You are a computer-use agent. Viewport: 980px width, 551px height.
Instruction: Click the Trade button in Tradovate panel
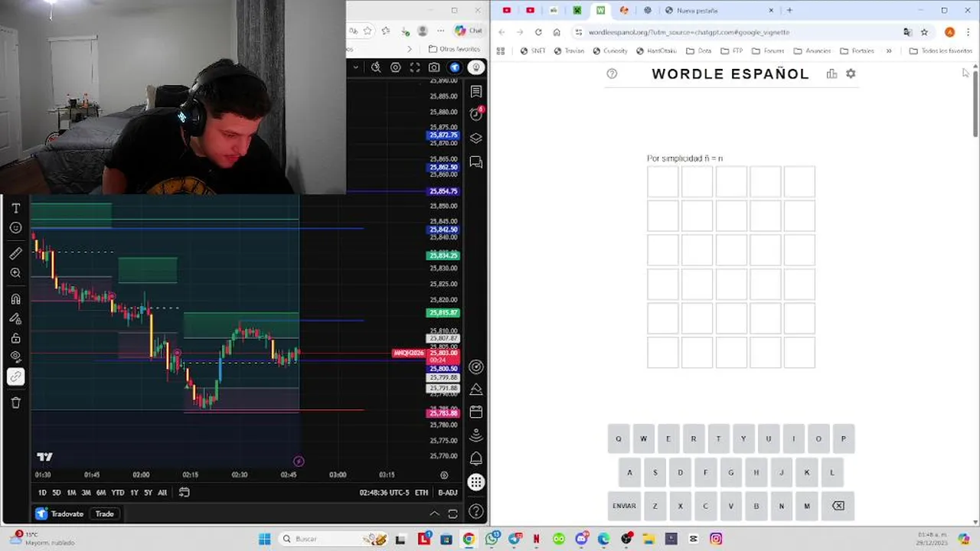click(x=105, y=514)
